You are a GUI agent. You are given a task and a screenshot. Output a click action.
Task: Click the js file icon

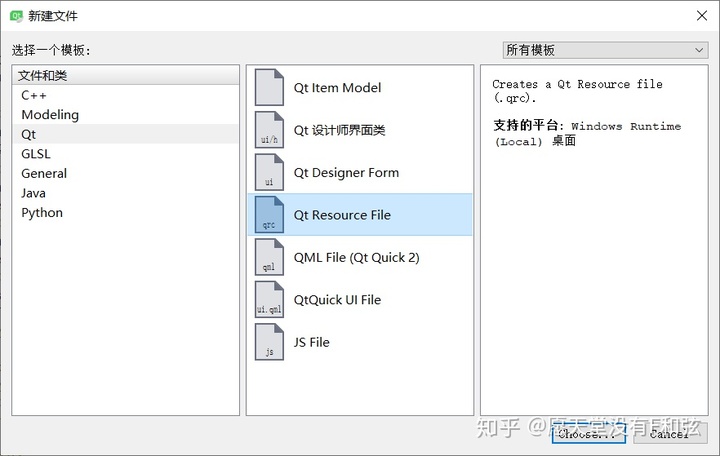click(269, 342)
